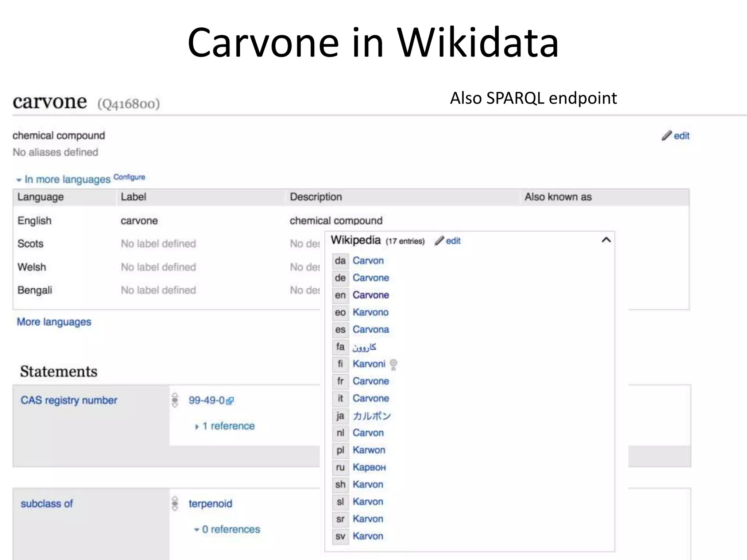Click the Description column header
The image size is (747, 560).
[x=316, y=197]
